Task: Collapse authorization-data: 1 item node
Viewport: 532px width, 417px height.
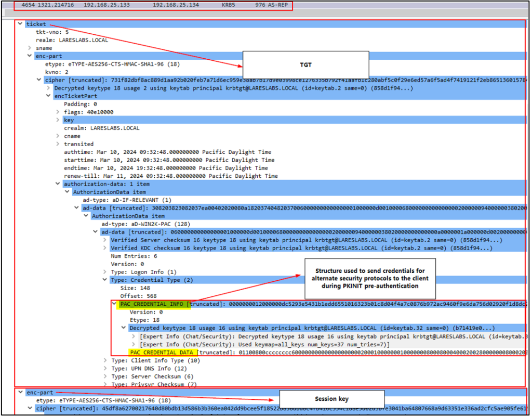Action: coord(58,184)
